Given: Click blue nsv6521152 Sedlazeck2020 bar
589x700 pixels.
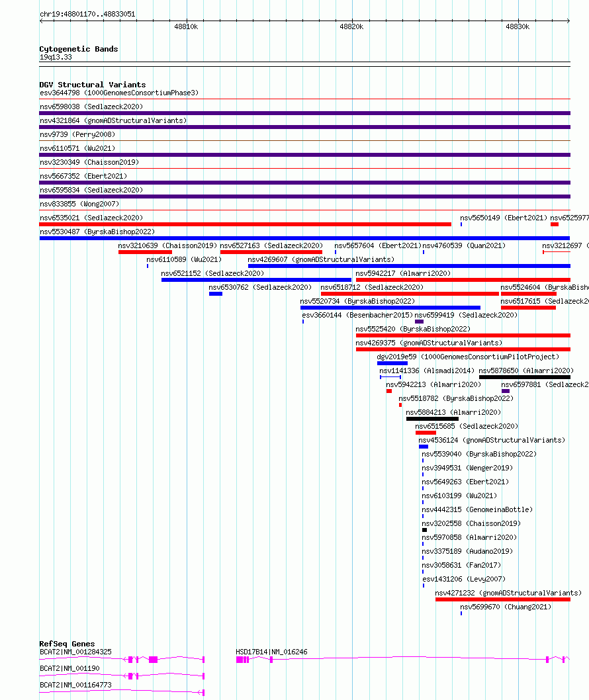Looking at the screenshot, I should (256, 279).
